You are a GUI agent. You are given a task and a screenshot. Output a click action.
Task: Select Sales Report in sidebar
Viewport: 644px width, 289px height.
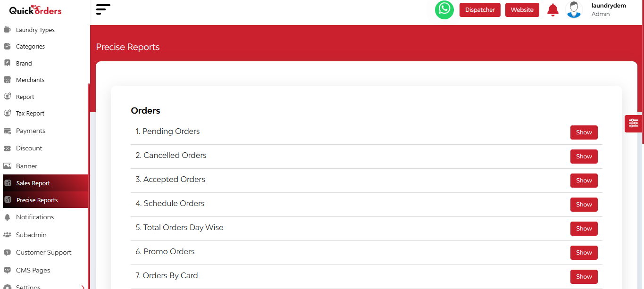point(45,183)
